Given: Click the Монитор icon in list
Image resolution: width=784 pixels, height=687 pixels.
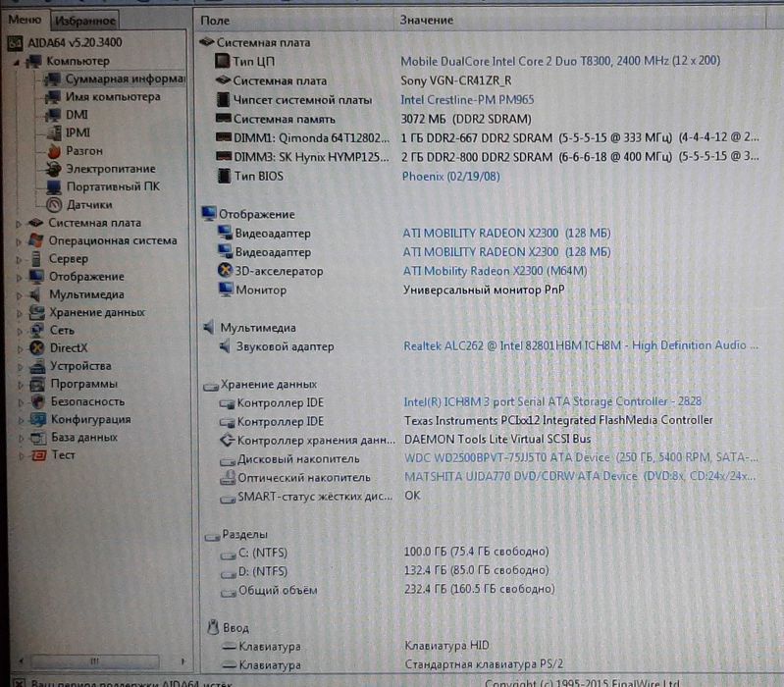Looking at the screenshot, I should (226, 290).
